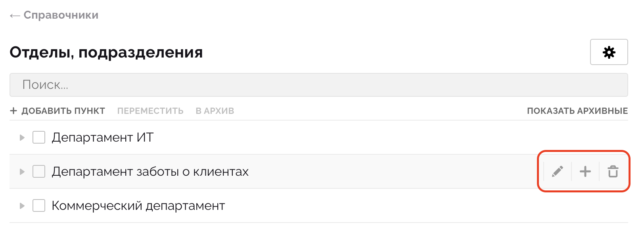Screen dimensions: 644x238
Task: Select the Департамент заботы о клиентах checkbox
Action: pyautogui.click(x=39, y=171)
